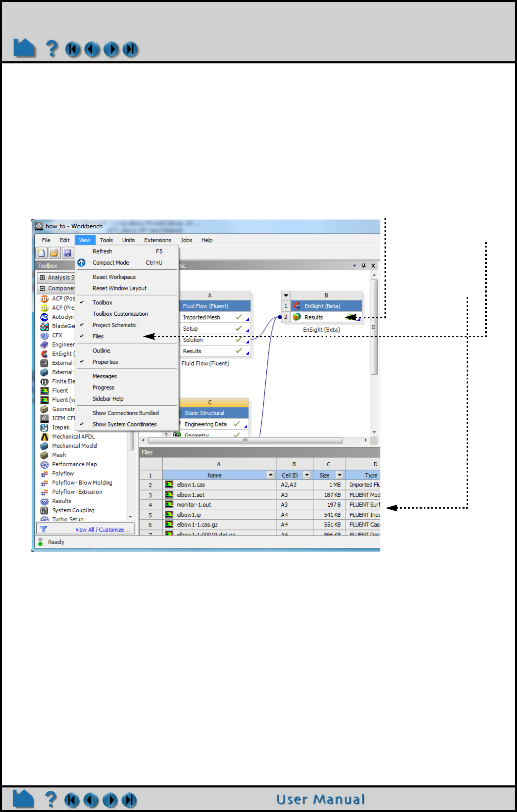517x812 pixels.
Task: Click the New project icon in Workbench toolbar
Action: (42, 253)
